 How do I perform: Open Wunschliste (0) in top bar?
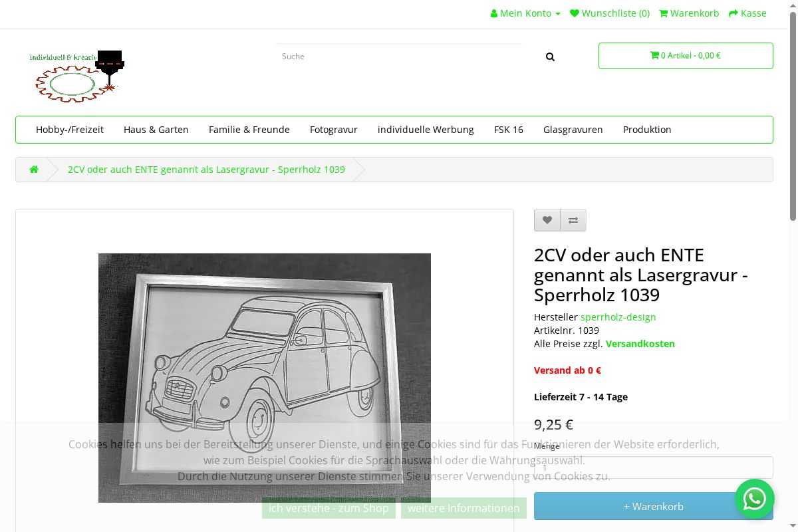[x=610, y=13]
